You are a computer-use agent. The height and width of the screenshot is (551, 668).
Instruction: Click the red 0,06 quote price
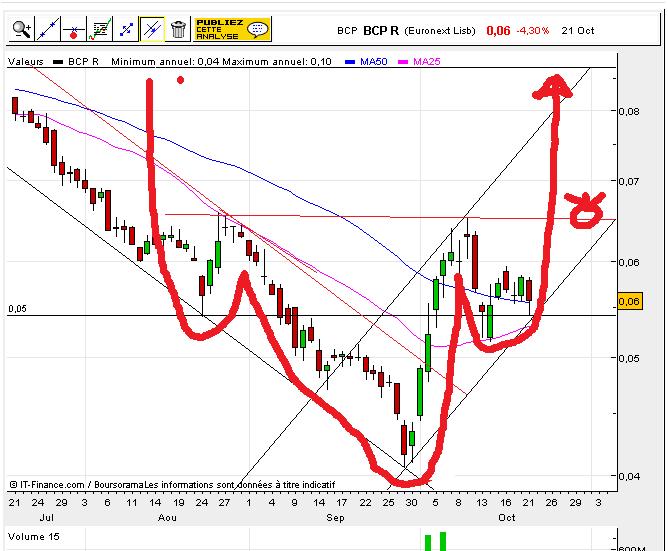coord(498,31)
